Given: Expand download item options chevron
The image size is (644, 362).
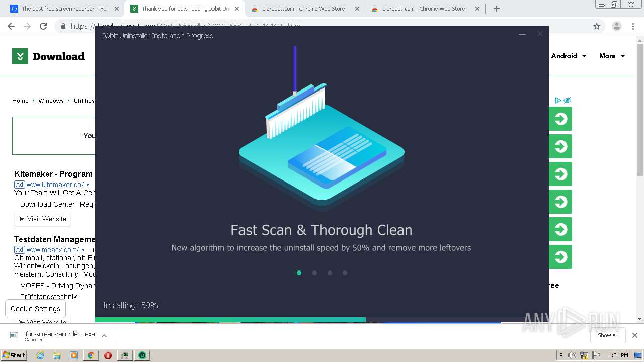Looking at the screenshot, I should (104, 336).
